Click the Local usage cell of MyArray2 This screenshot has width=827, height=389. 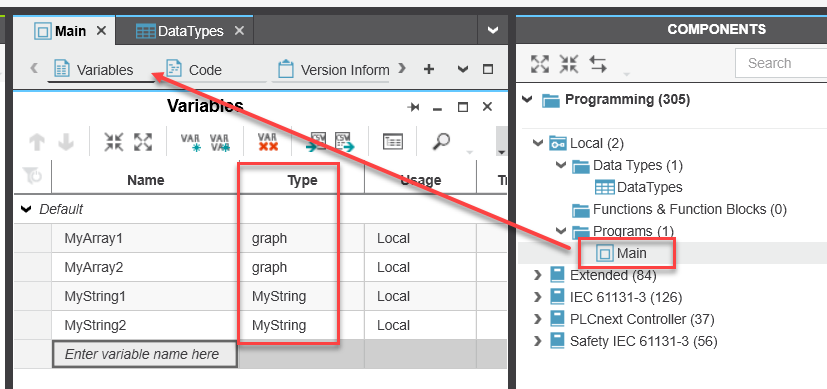coord(420,267)
